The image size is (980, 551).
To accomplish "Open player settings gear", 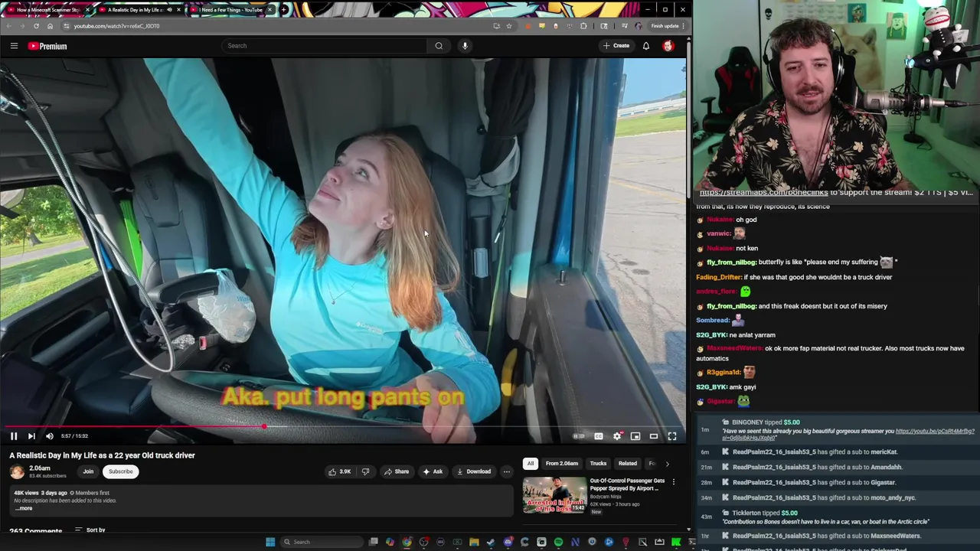I will click(617, 436).
